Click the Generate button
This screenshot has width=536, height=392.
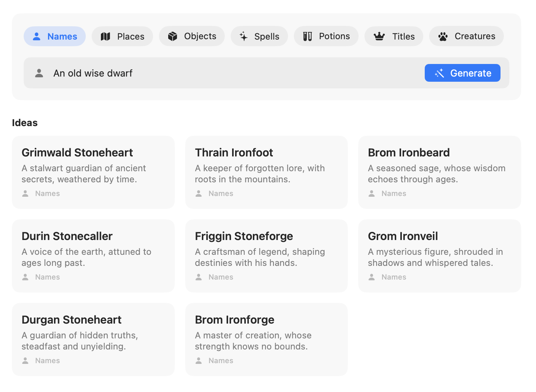[462, 73]
